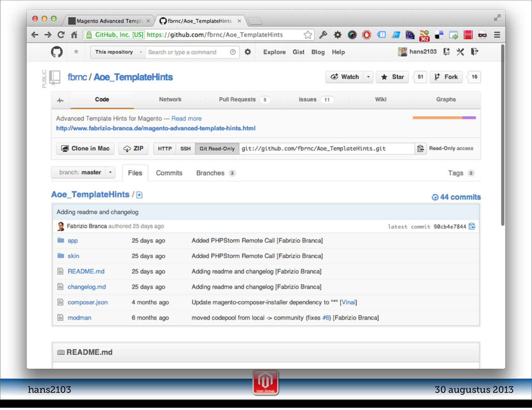This screenshot has width=532, height=410.
Task: Open the This repository search scope dropdown
Action: 118,52
